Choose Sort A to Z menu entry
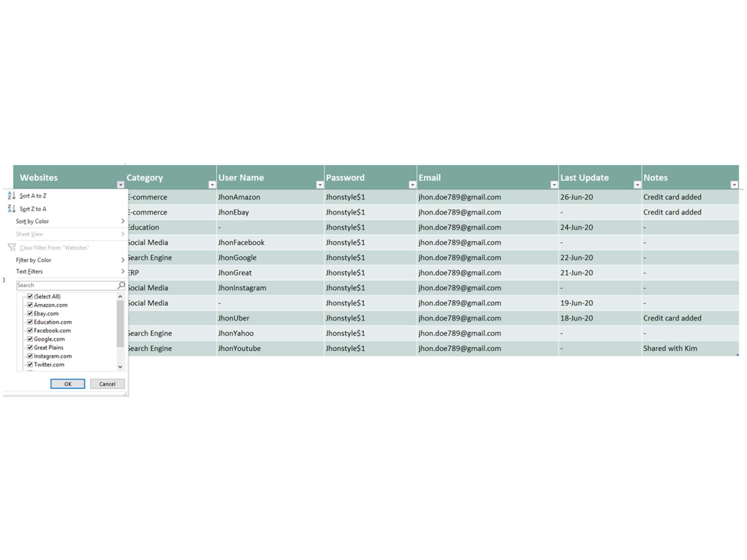 (65, 196)
